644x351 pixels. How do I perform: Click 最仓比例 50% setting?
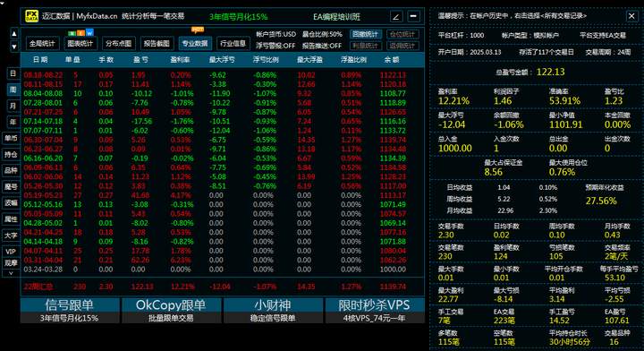point(322,34)
